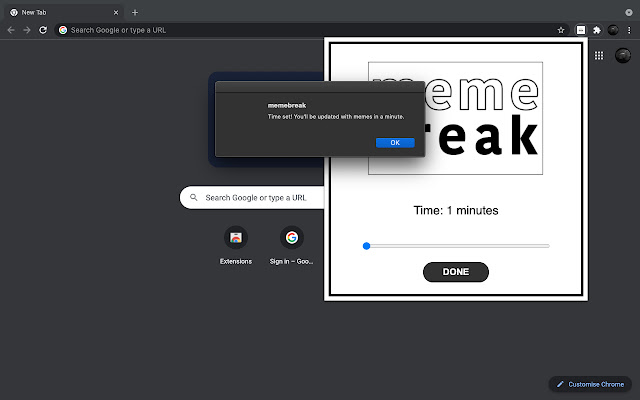Open a new tab with the plus button

click(135, 13)
